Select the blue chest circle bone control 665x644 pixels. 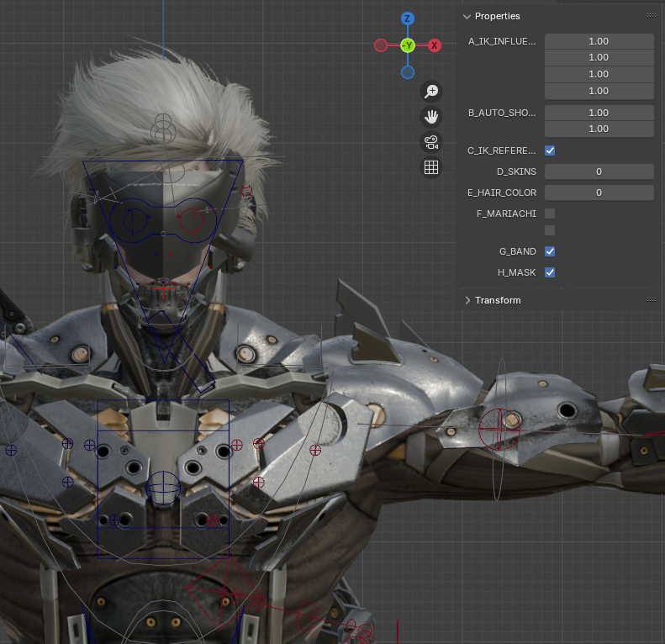pyautogui.click(x=163, y=488)
